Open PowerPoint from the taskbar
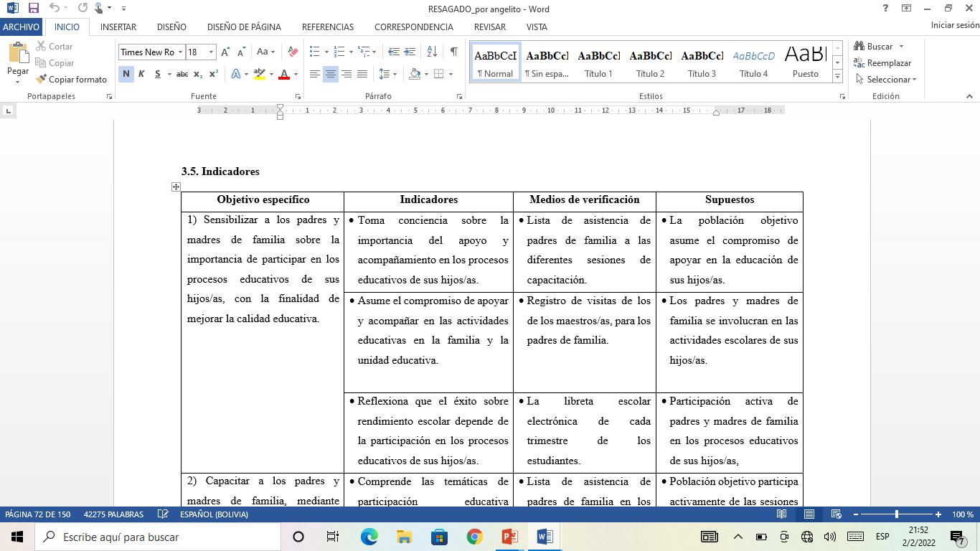980x551 pixels. 509,537
